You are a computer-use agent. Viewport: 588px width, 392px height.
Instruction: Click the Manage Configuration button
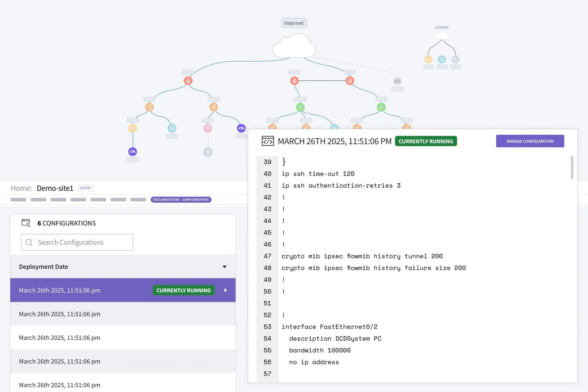pyautogui.click(x=530, y=141)
